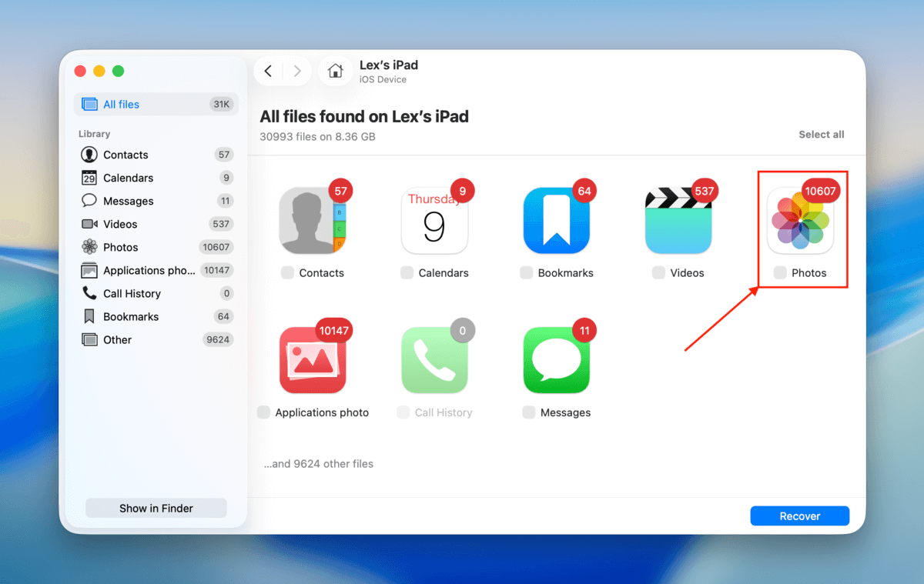Image resolution: width=924 pixels, height=584 pixels.
Task: Open the Applications photo icon tile
Action: 312,359
